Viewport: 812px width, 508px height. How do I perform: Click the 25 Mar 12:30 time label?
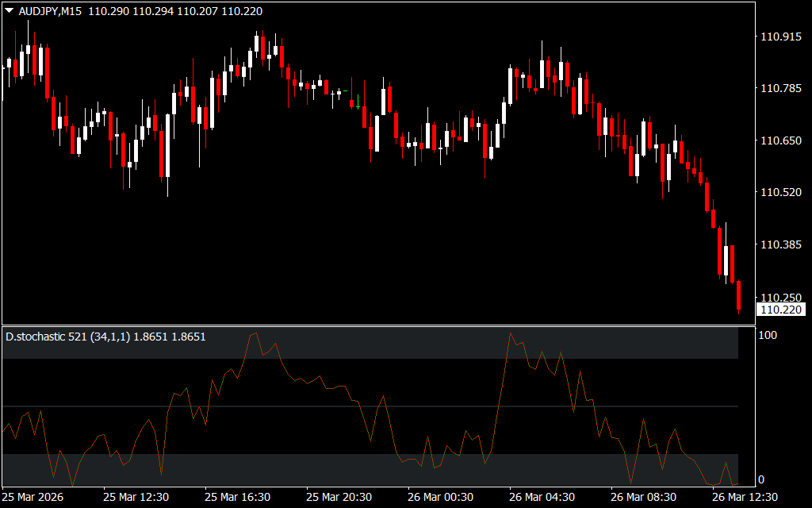coord(136,497)
